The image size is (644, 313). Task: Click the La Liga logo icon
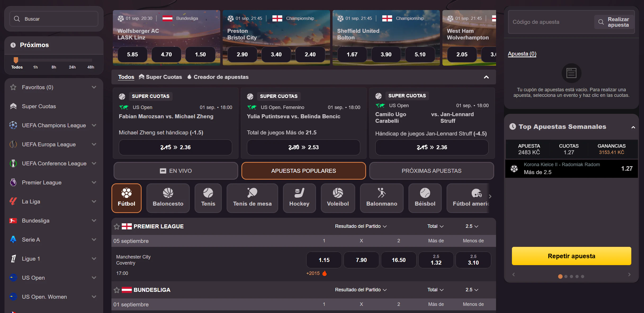[x=13, y=201]
